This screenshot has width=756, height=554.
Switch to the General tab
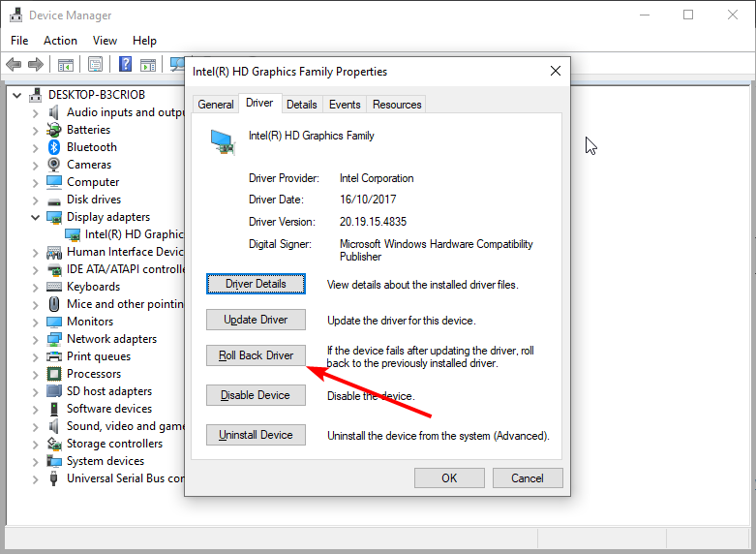216,105
